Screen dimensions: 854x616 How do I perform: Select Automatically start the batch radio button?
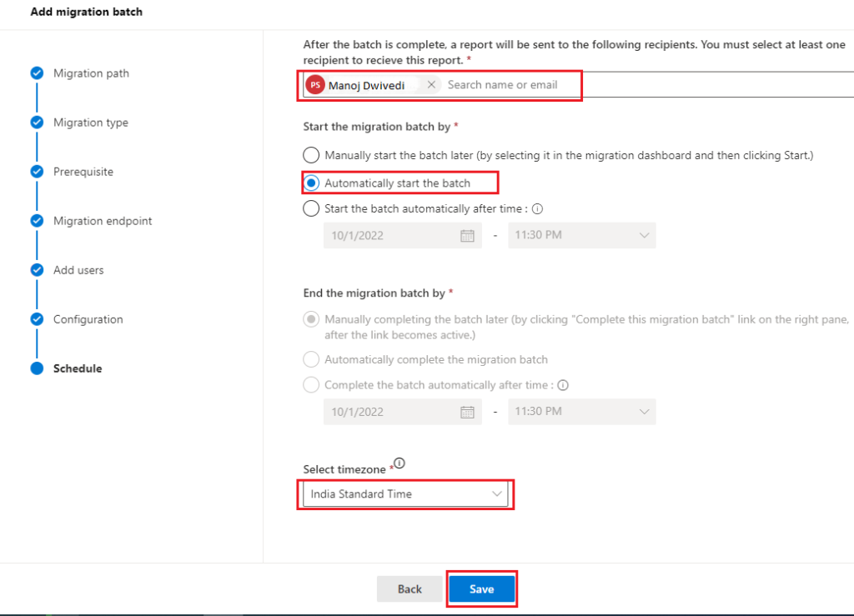coord(311,183)
